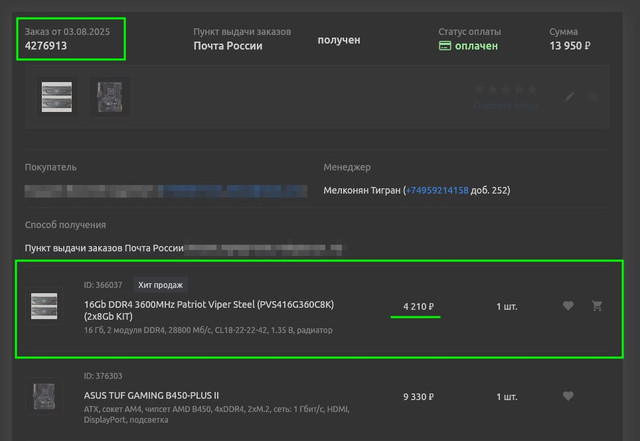
Task: Open the 16Gb DDR4 3600MHz Patriot Viper Steel product
Action: point(209,310)
